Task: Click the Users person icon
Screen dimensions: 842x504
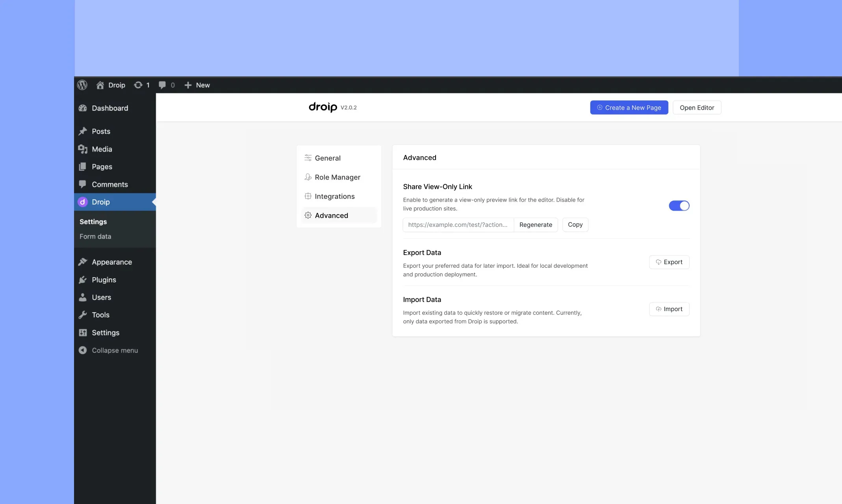Action: click(x=83, y=297)
